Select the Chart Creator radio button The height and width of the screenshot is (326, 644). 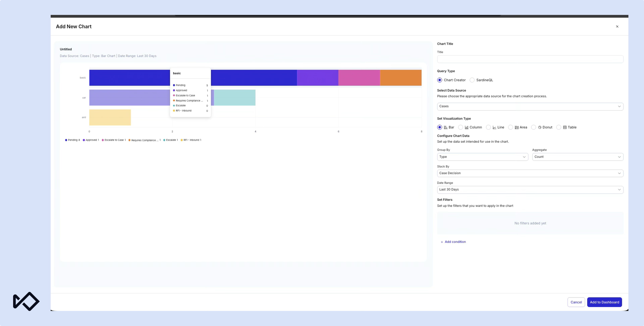[x=440, y=80]
